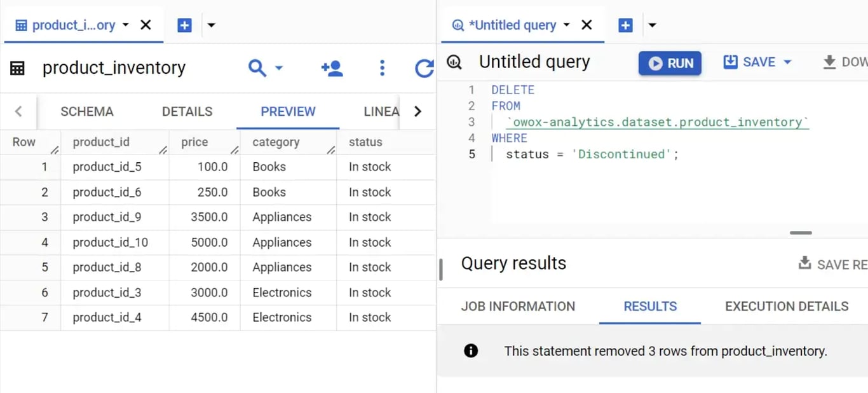Refresh the product_inventory table
This screenshot has height=393, width=868.
(x=424, y=68)
